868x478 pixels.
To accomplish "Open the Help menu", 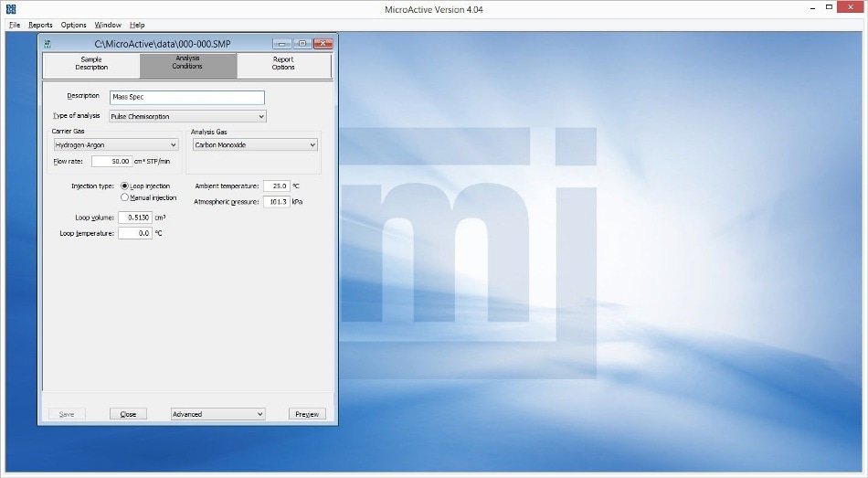I will (x=137, y=25).
